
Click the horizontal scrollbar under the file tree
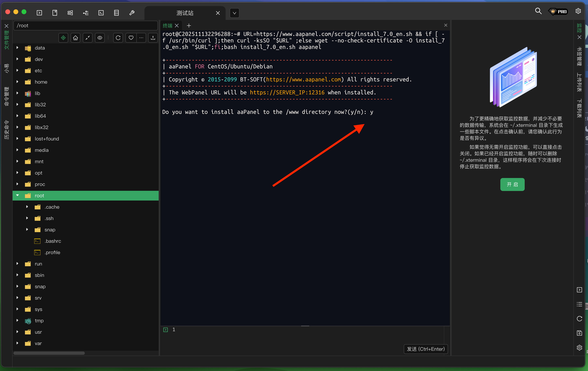pos(49,353)
